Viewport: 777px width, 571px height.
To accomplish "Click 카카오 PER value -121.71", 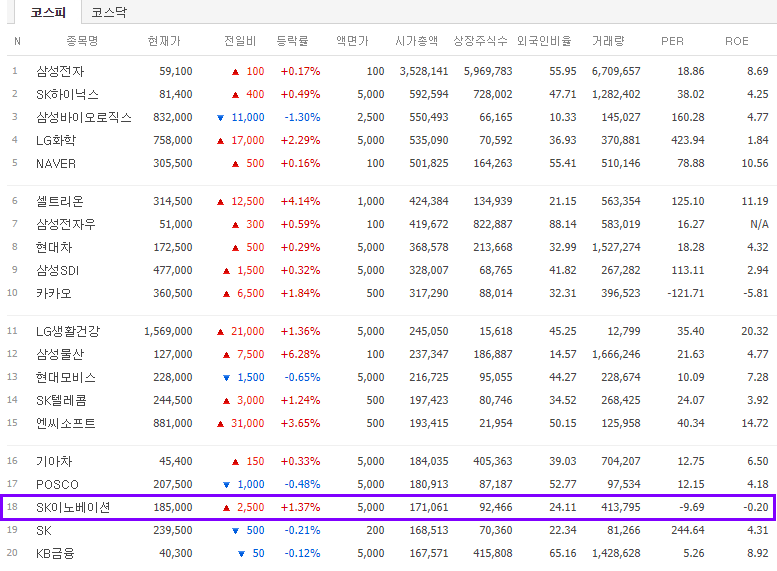I will coord(686,293).
